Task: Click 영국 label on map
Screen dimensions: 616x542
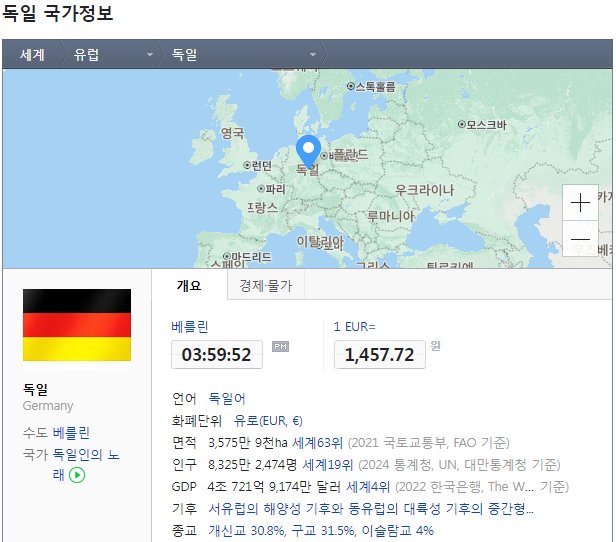Action: 233,133
